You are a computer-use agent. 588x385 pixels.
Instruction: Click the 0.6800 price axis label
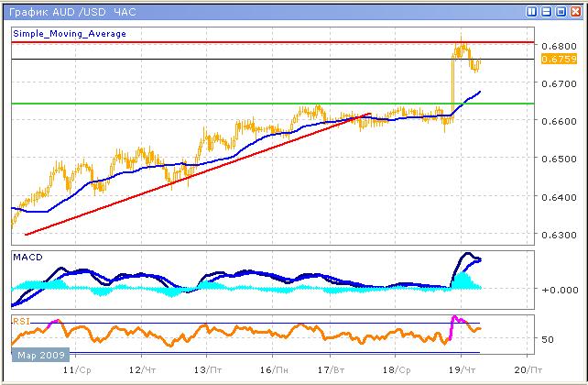click(559, 45)
